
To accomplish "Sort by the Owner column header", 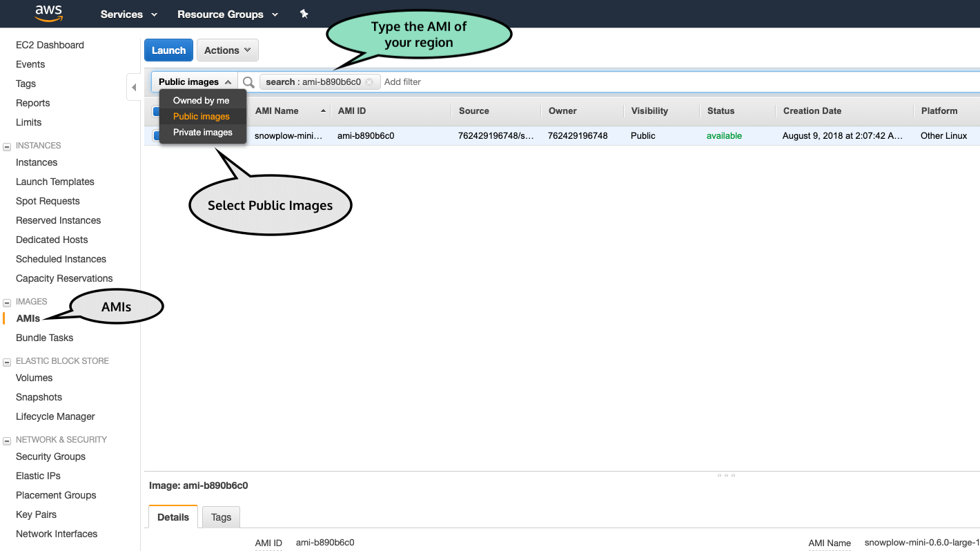I will tap(562, 111).
